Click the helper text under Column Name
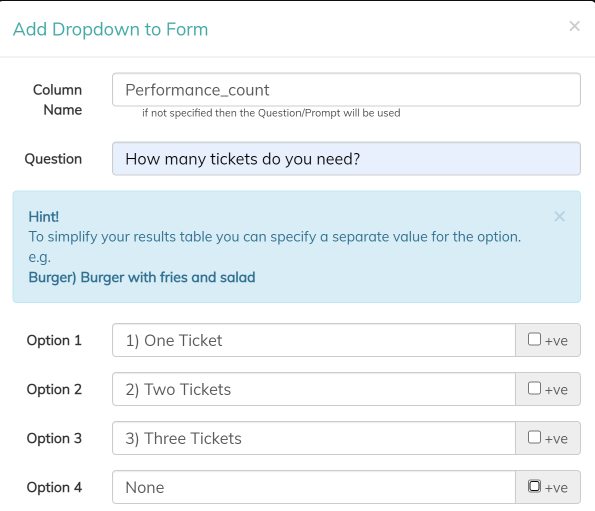Screen dimensions: 595x511 [271, 113]
